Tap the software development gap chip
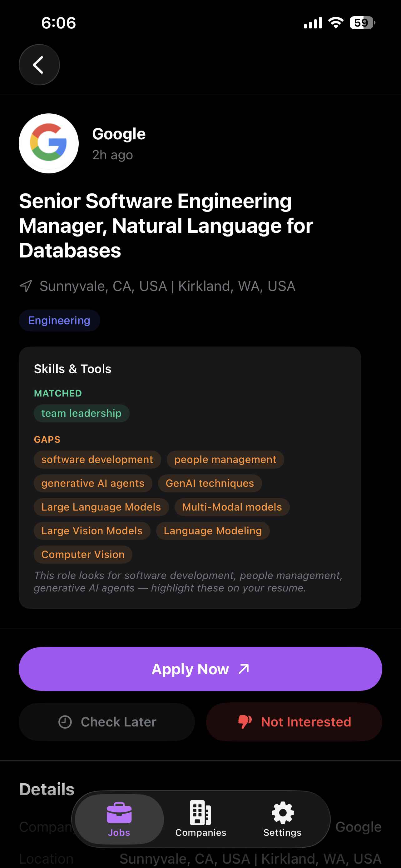Image resolution: width=401 pixels, height=868 pixels. [x=97, y=460]
